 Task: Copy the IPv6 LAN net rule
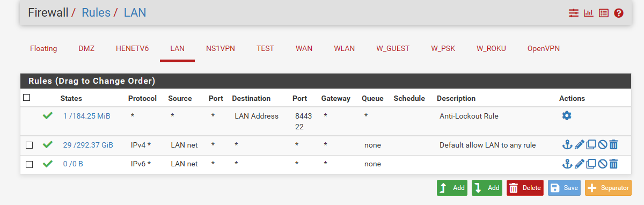point(591,164)
